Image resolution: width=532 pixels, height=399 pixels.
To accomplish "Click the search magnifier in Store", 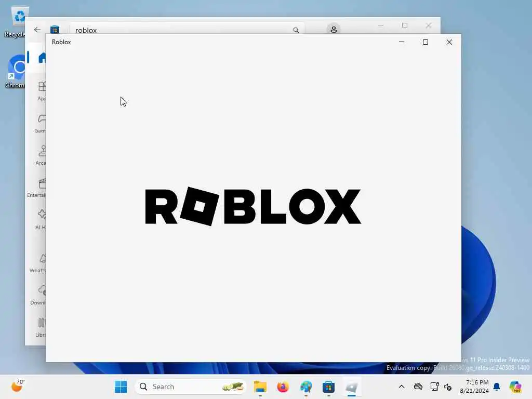I will coord(296,30).
